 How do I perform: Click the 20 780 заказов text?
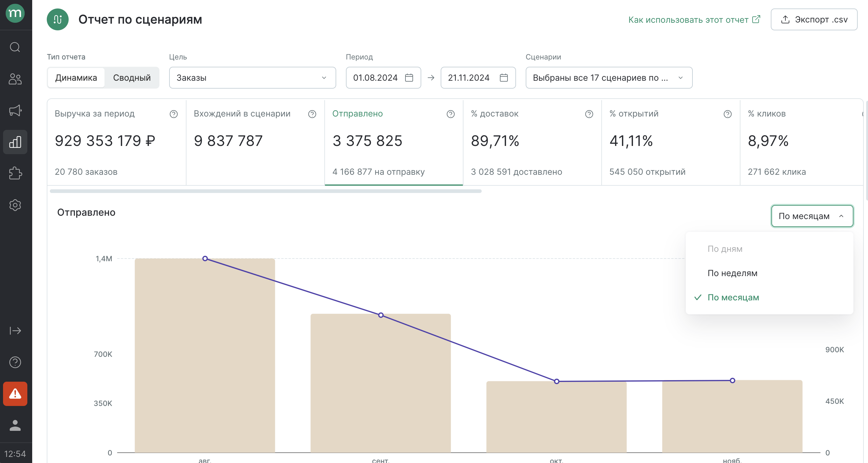pyautogui.click(x=86, y=172)
